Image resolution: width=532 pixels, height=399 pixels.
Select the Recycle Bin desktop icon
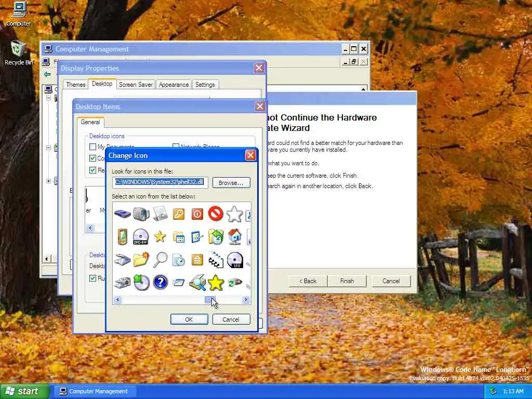pos(18,52)
